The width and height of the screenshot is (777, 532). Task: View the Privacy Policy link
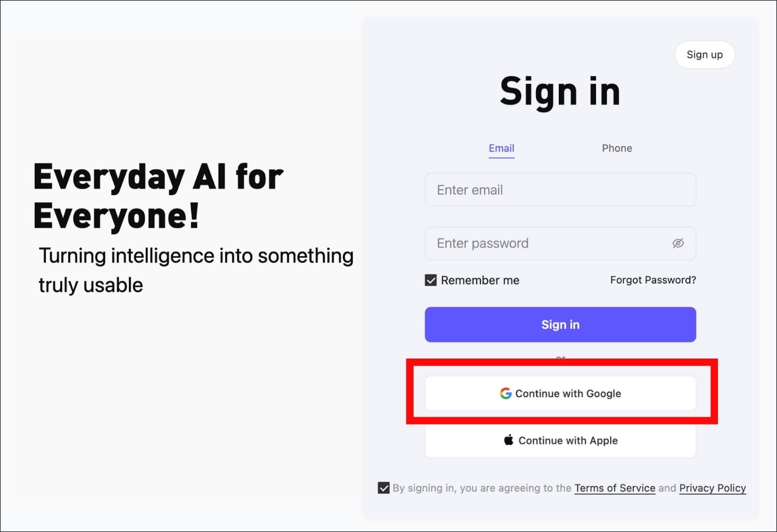click(712, 488)
